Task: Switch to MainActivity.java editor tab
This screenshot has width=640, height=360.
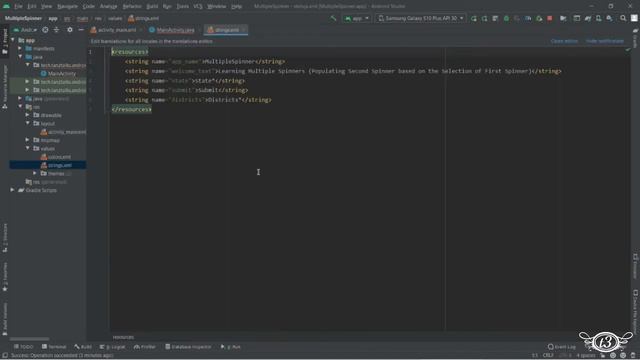Action: (x=175, y=30)
